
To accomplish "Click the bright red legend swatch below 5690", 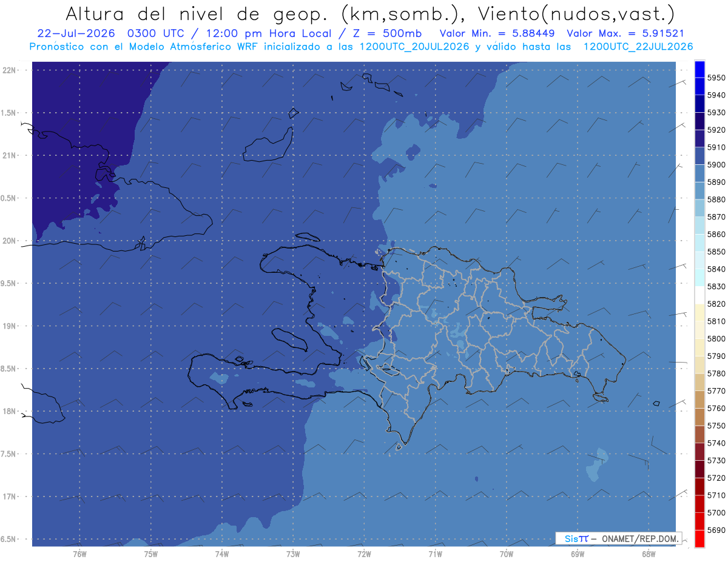I will 699,538.
